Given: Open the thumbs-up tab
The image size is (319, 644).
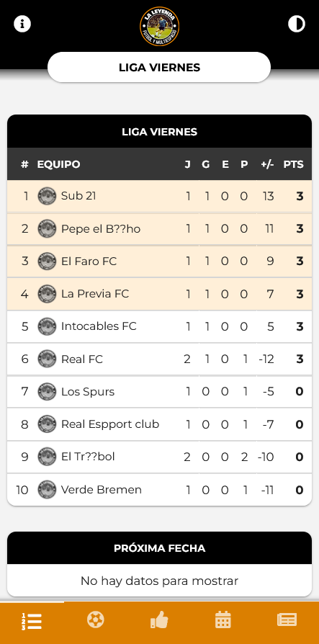Looking at the screenshot, I should [x=159, y=620].
